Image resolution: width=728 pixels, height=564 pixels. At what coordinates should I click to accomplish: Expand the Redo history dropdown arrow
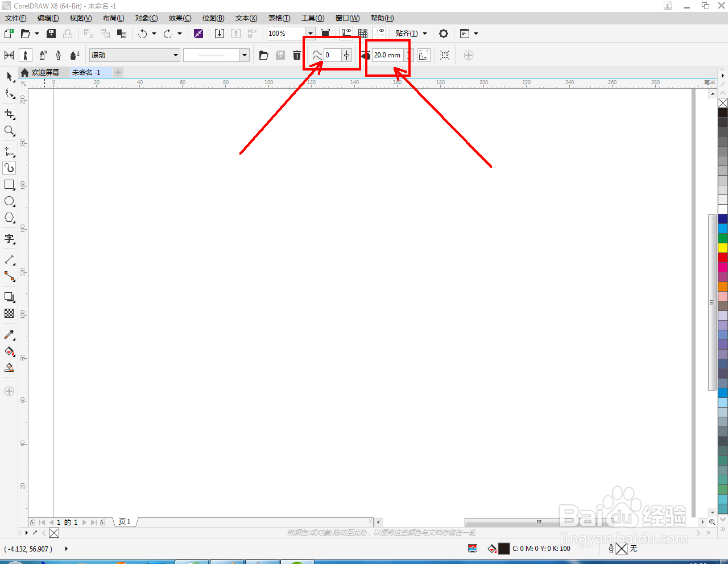180,34
